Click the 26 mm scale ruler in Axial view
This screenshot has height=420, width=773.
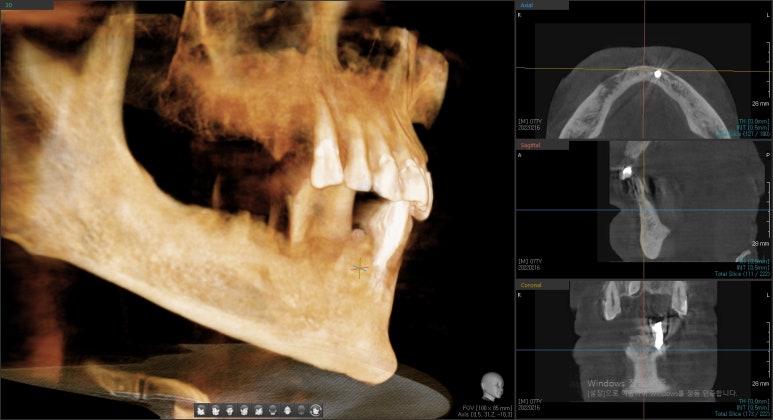click(x=759, y=102)
